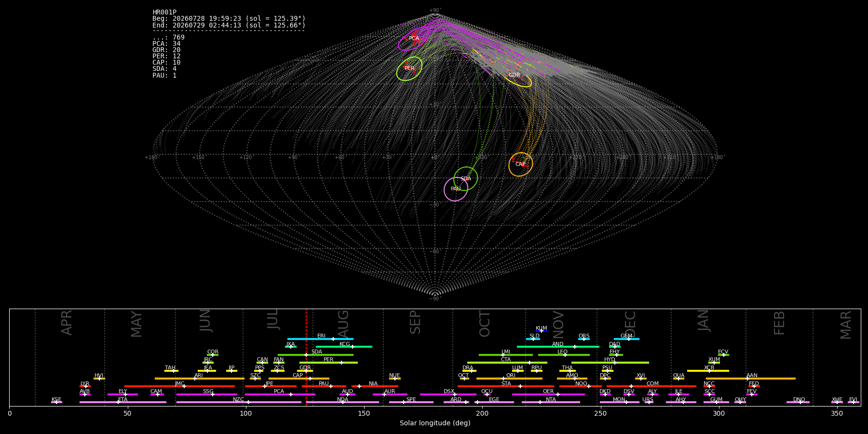Click the PCA: 34 count in legend
Viewport: 868px width, 434px height.
click(x=166, y=44)
